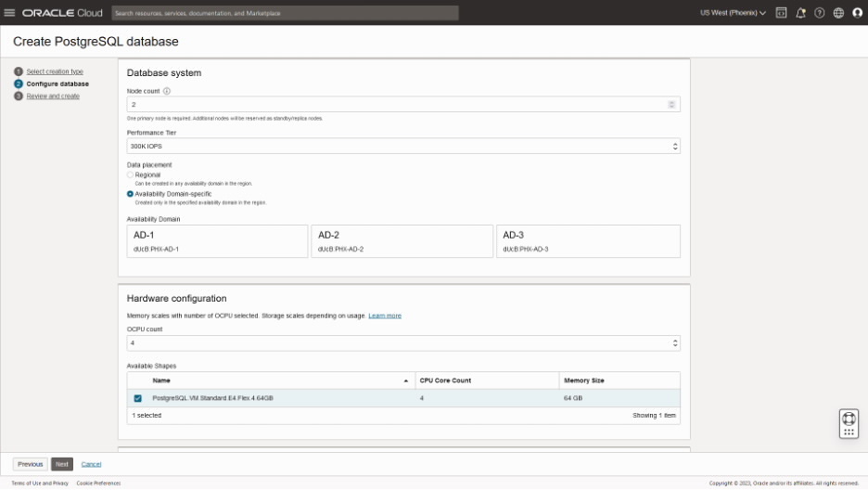The width and height of the screenshot is (868, 490).
Task: Open the support lifebuoy widget
Action: [849, 423]
